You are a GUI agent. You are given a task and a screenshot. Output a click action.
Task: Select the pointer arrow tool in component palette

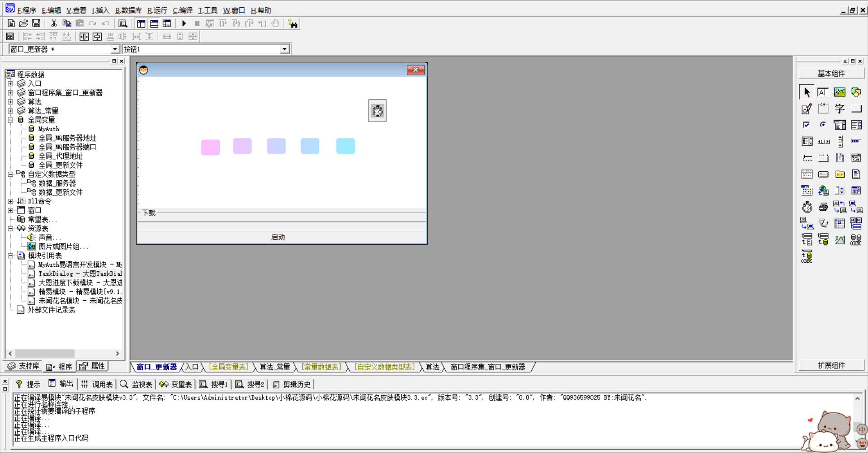pyautogui.click(x=807, y=92)
